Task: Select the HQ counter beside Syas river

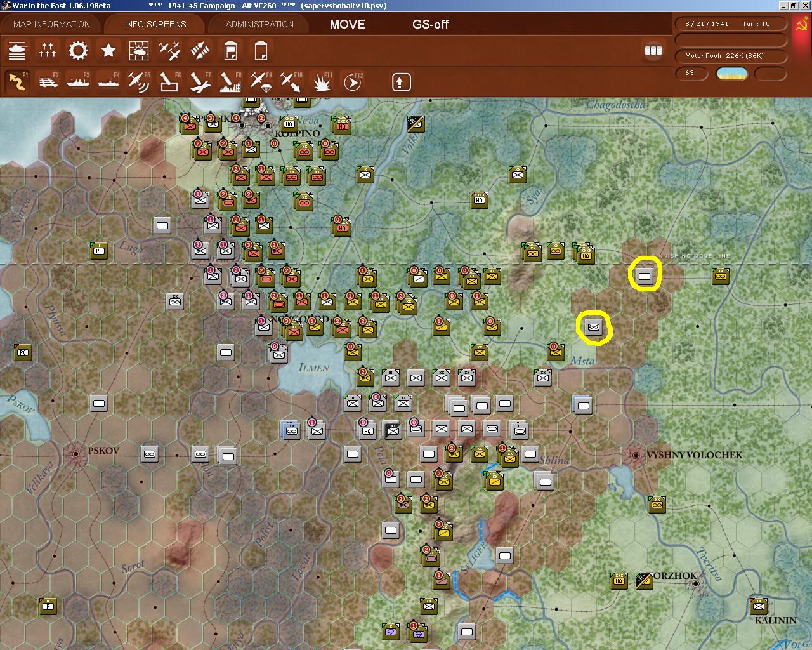Action: tap(480, 199)
